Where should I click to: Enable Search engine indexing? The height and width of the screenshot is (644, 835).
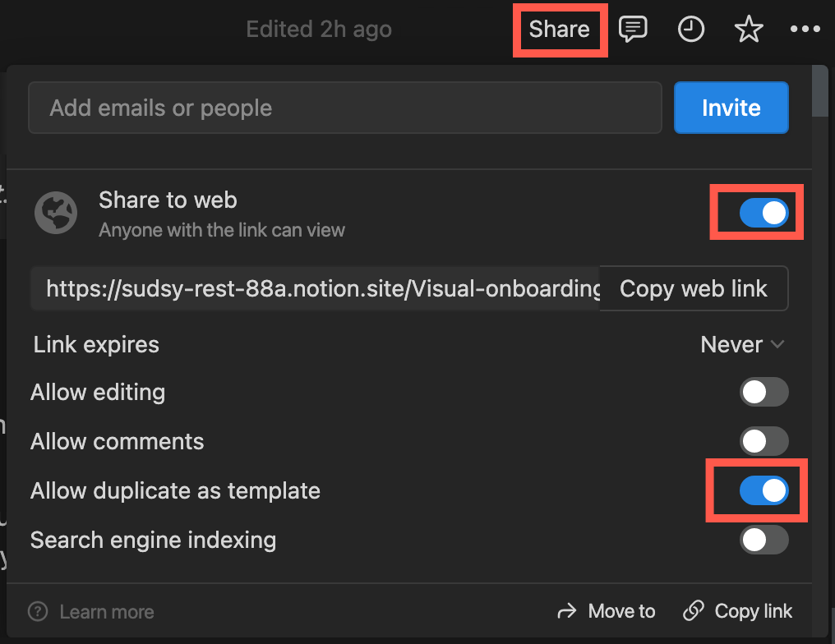pyautogui.click(x=763, y=540)
